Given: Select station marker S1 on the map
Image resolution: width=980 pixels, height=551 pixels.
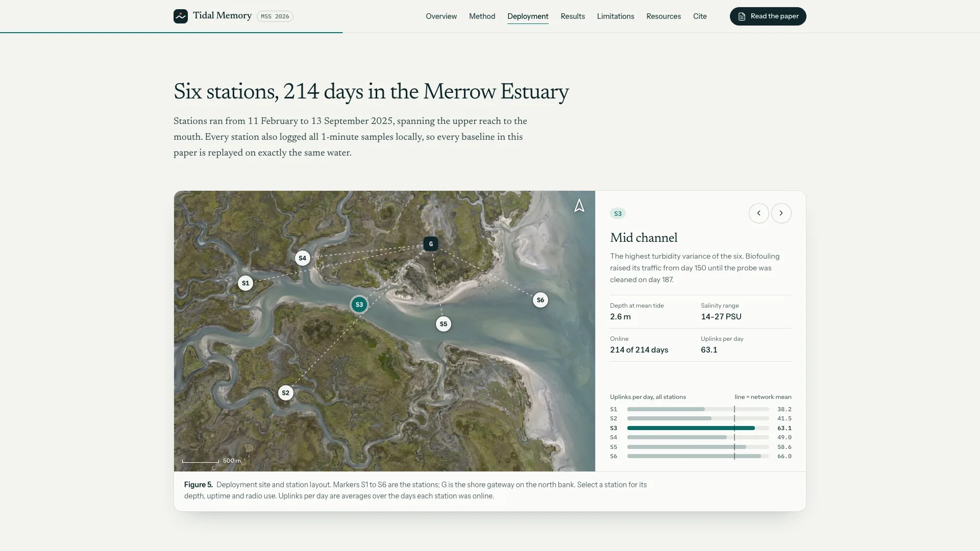Looking at the screenshot, I should pyautogui.click(x=246, y=283).
